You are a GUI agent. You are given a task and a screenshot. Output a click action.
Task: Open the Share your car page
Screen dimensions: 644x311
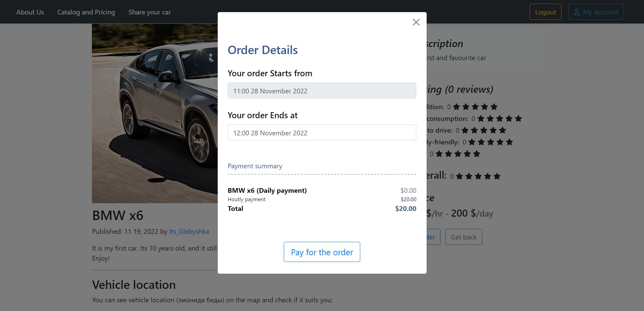click(x=150, y=12)
